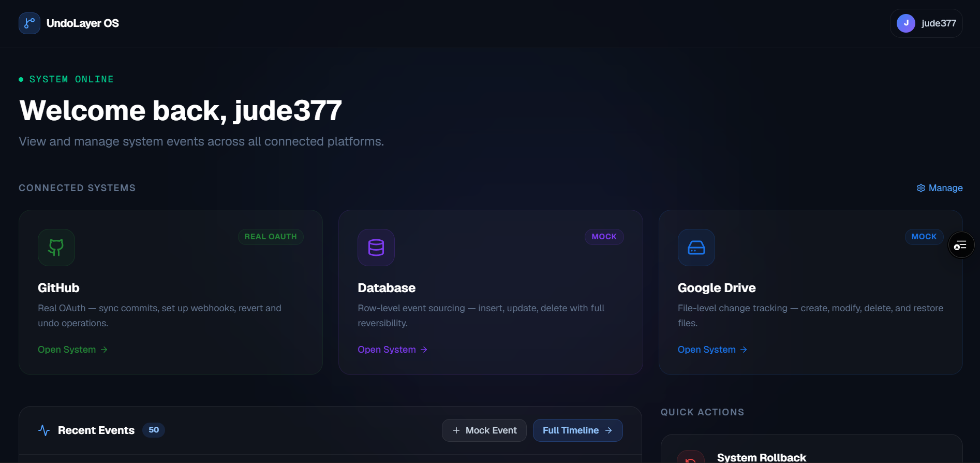The width and height of the screenshot is (980, 463).
Task: Click the UndoLayer OS title
Action: coord(83,23)
